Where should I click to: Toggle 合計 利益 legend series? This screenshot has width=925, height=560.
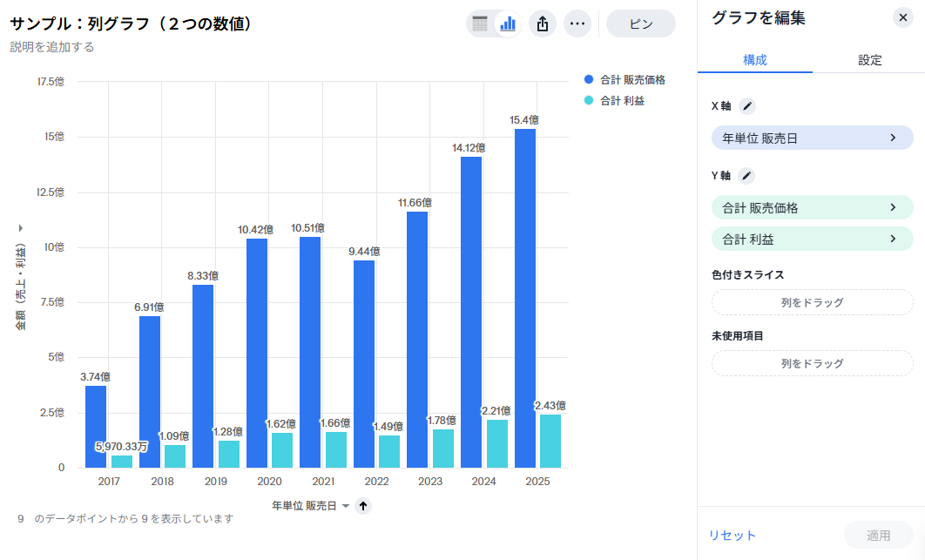614,101
